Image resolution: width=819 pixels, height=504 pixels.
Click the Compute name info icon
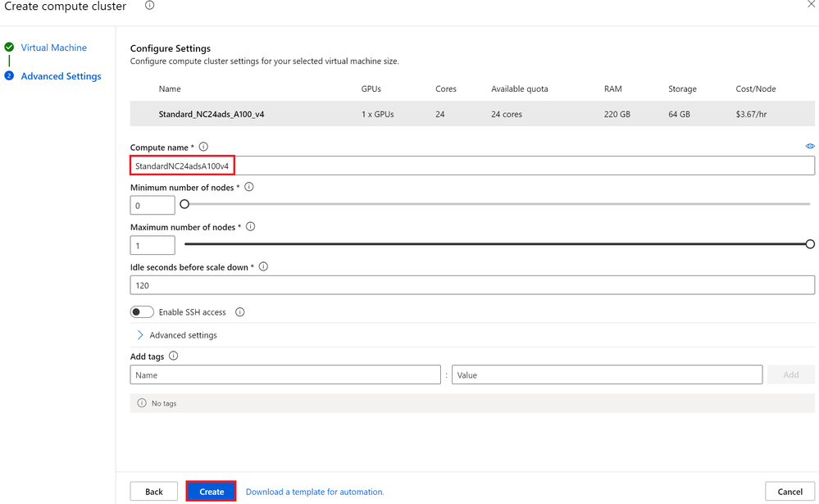(x=203, y=147)
